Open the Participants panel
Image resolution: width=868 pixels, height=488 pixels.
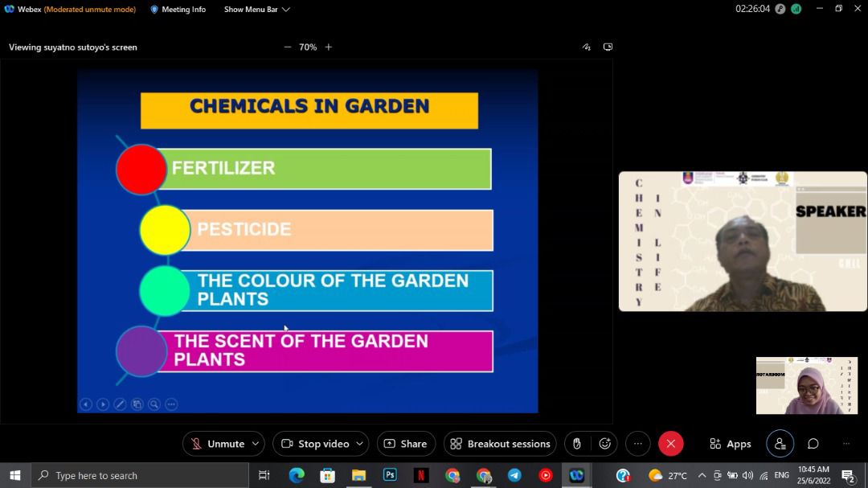(x=779, y=444)
